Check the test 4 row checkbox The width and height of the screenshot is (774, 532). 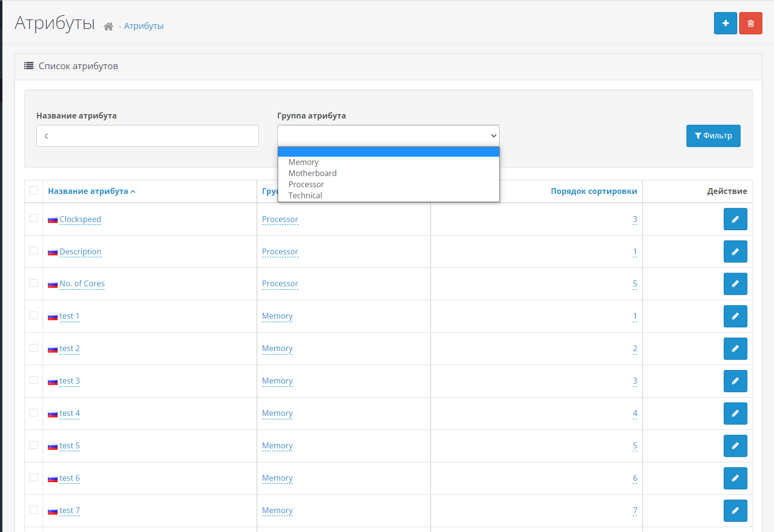point(33,413)
